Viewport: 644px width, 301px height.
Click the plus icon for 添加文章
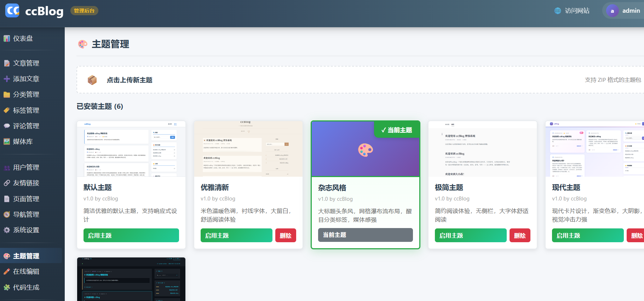click(x=7, y=79)
